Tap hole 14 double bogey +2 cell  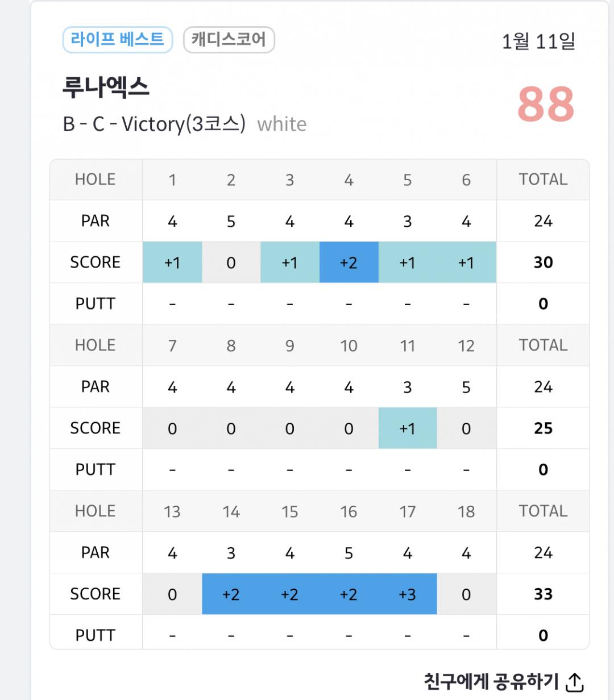click(x=231, y=594)
